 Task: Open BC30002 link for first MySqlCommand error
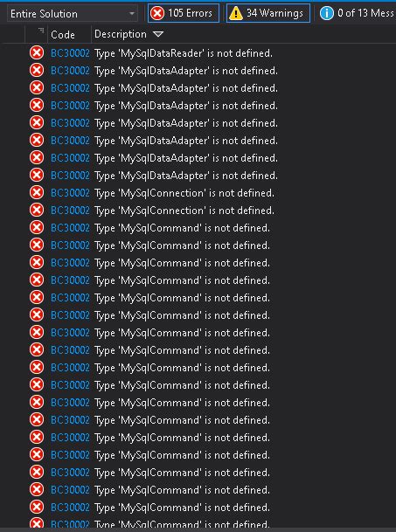tap(70, 228)
